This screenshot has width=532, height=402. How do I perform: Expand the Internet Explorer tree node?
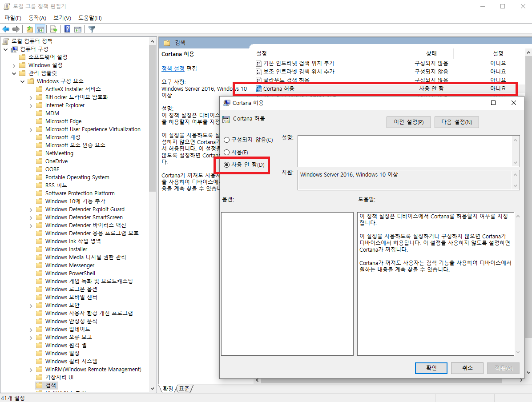click(x=31, y=105)
